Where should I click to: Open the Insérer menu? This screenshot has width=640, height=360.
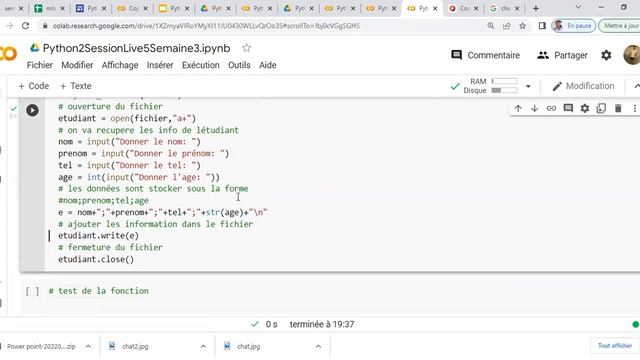click(160, 65)
